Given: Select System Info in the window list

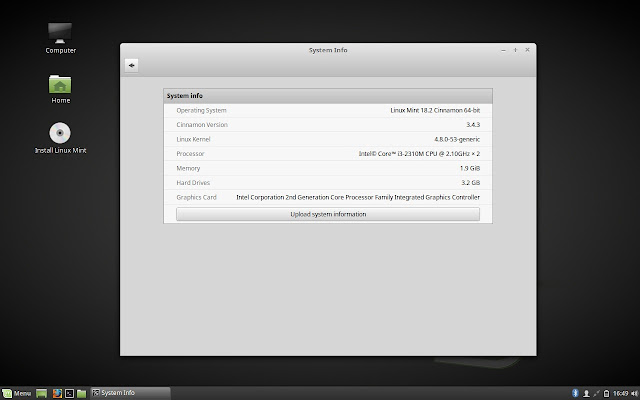Looking at the screenshot, I should tap(130, 393).
